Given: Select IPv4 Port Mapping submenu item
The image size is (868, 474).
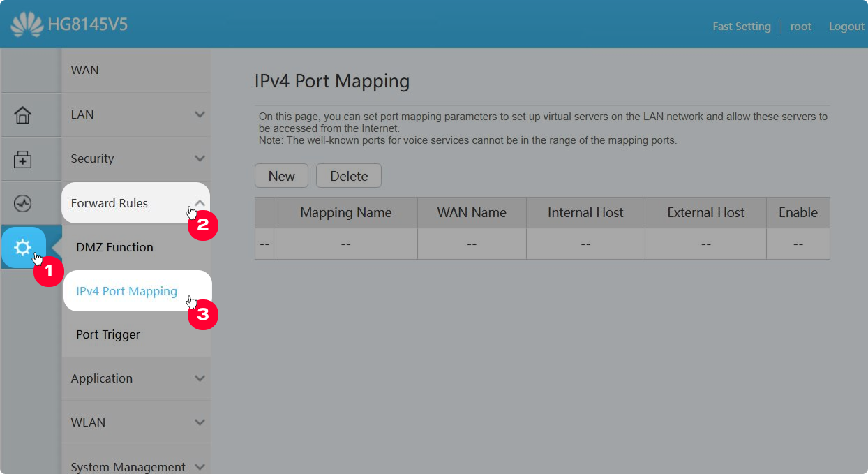Looking at the screenshot, I should [126, 291].
